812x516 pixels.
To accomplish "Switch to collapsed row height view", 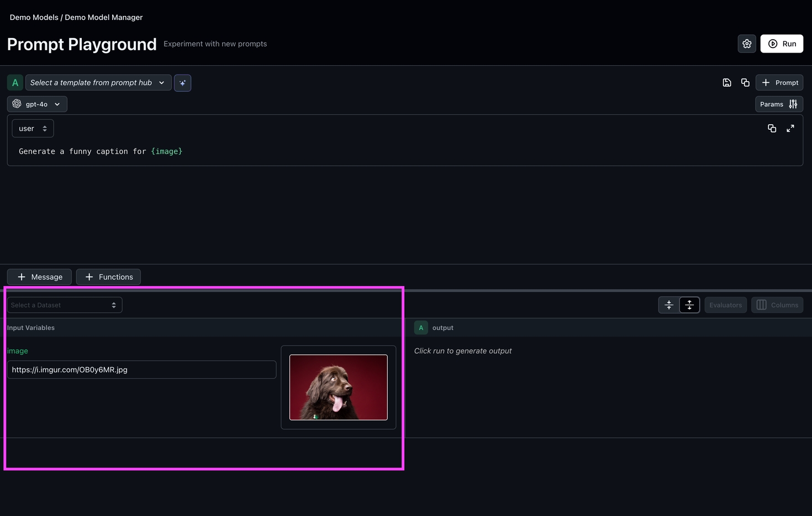I will pos(669,305).
